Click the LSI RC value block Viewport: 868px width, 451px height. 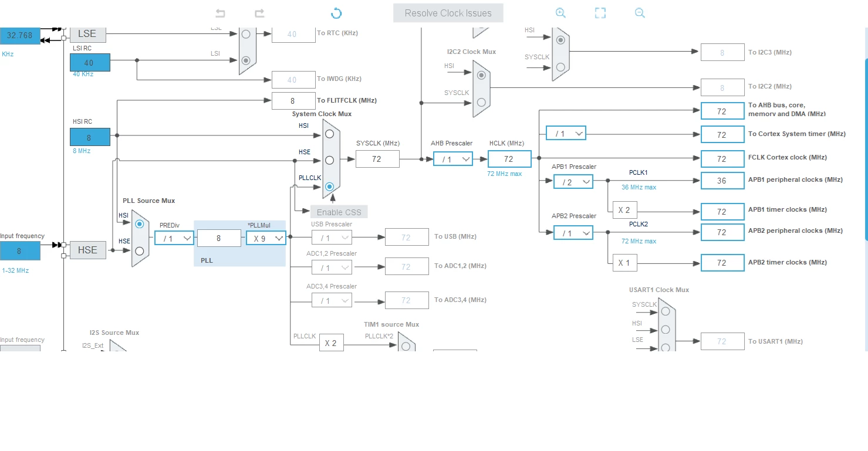pyautogui.click(x=90, y=62)
